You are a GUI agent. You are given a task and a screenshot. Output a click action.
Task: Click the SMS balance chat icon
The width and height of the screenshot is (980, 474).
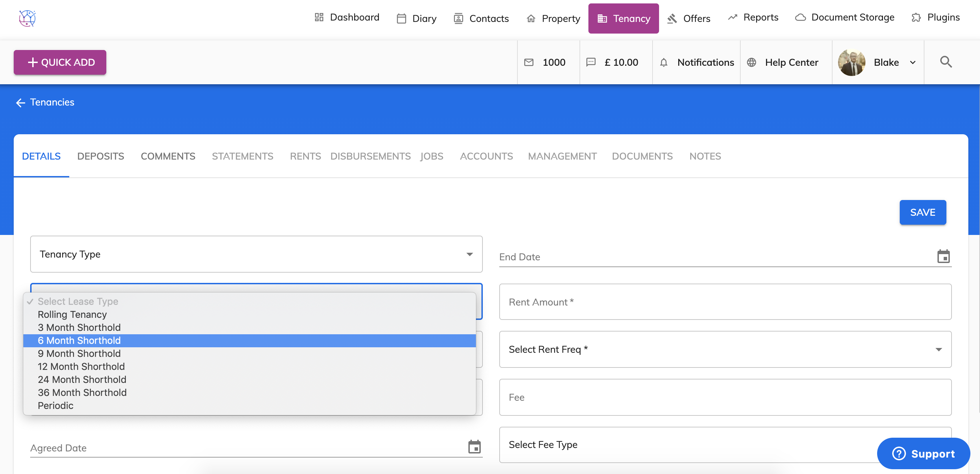tap(591, 62)
